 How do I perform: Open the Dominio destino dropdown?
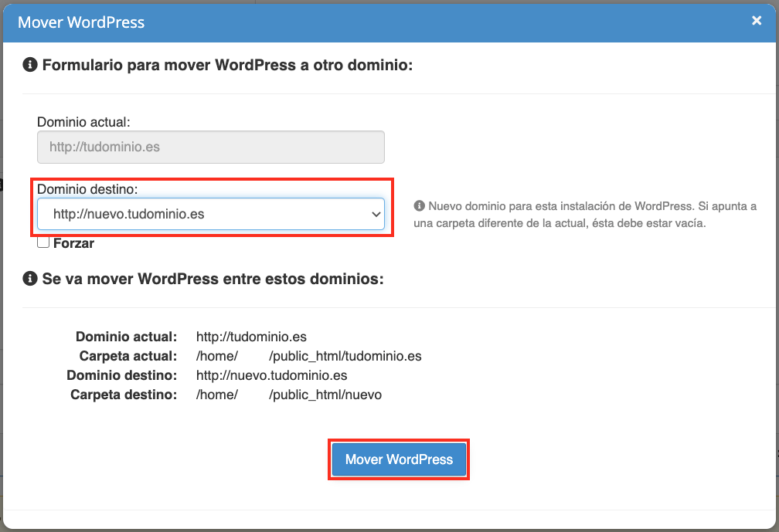[x=211, y=214]
